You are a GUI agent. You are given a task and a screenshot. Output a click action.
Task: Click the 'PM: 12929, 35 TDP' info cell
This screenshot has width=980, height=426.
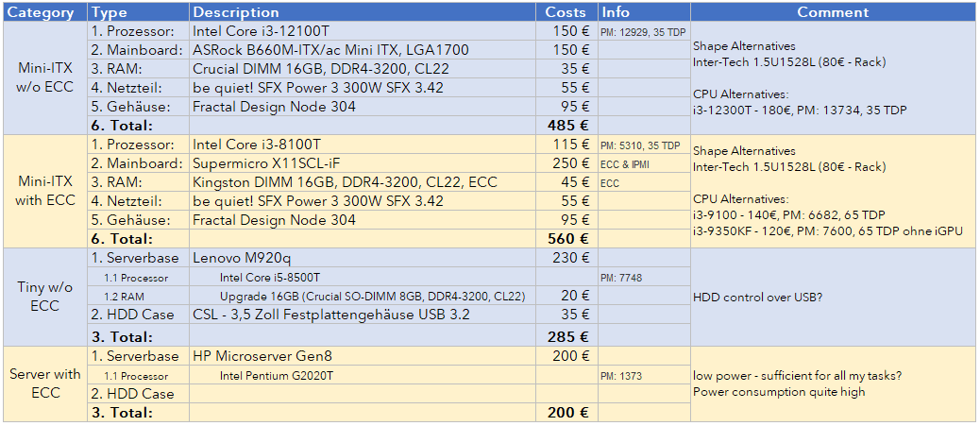[x=644, y=30]
